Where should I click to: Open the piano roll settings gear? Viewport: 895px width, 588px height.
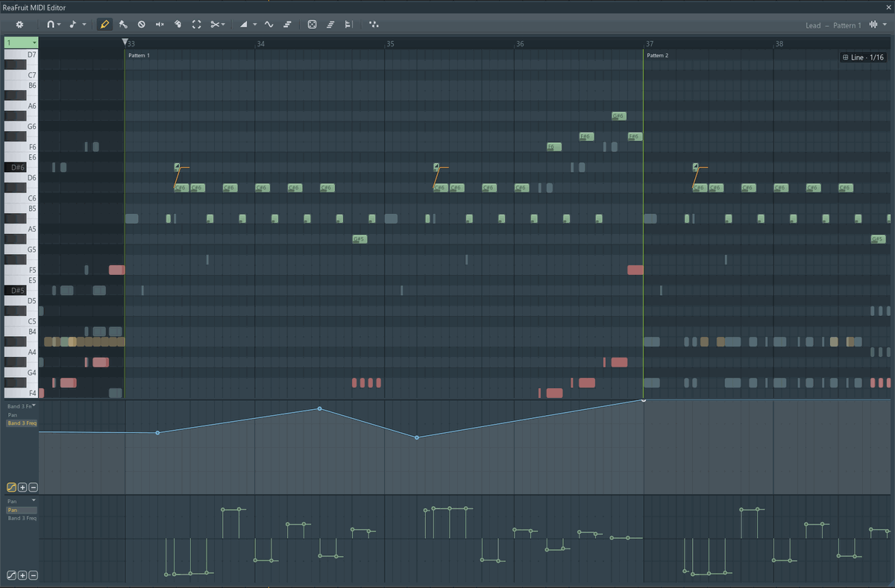(x=20, y=25)
